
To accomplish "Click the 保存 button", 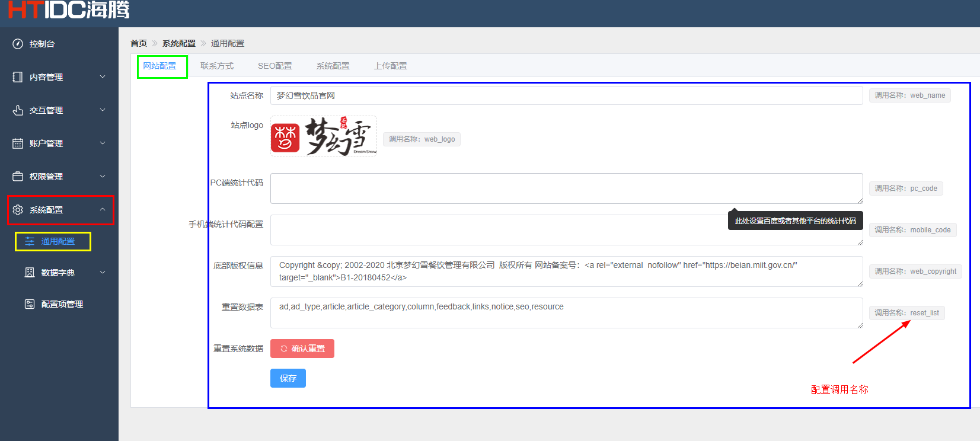I will pos(288,378).
